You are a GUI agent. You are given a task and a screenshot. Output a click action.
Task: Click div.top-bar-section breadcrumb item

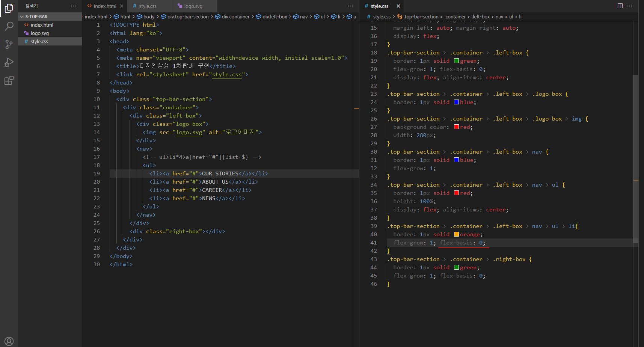pyautogui.click(x=185, y=17)
